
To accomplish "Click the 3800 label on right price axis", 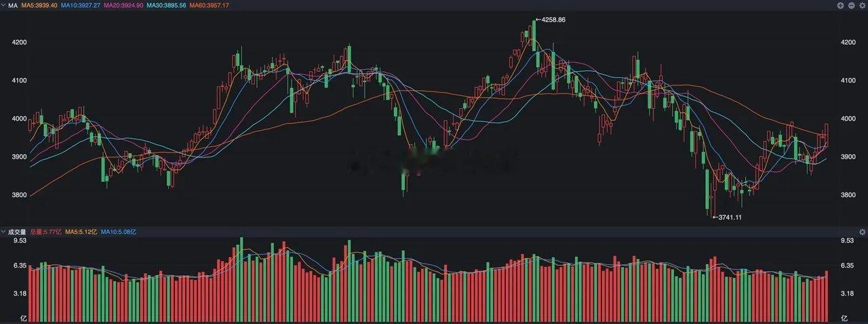I will pyautogui.click(x=848, y=195).
